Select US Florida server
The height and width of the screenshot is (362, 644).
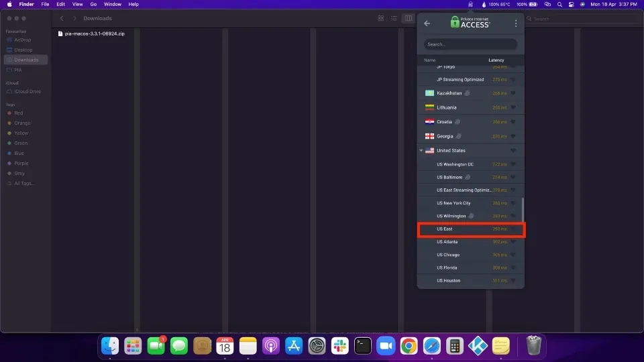[471, 267]
